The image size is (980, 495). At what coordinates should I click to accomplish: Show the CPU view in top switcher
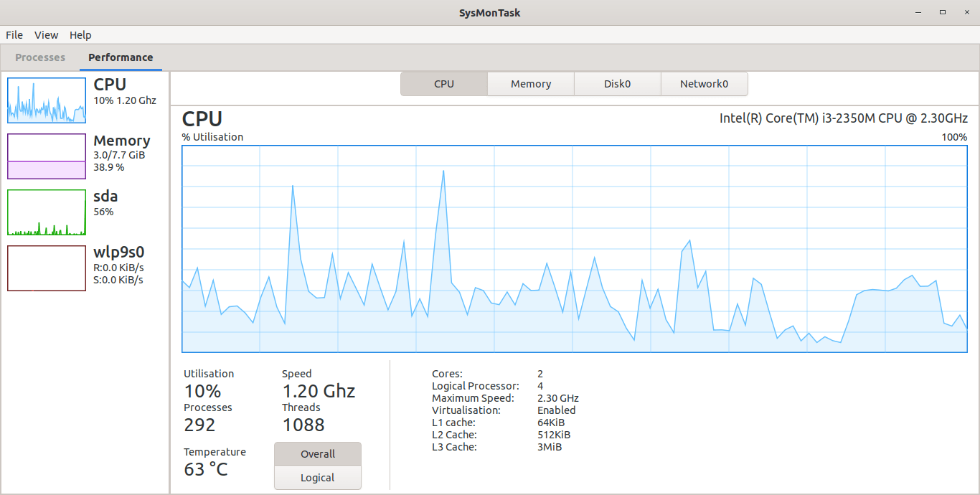pos(444,84)
